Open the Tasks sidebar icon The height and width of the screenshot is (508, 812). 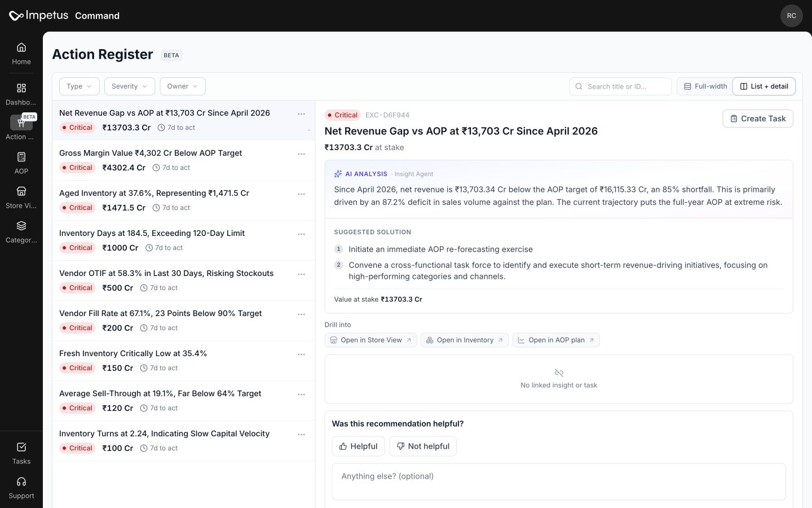21,447
